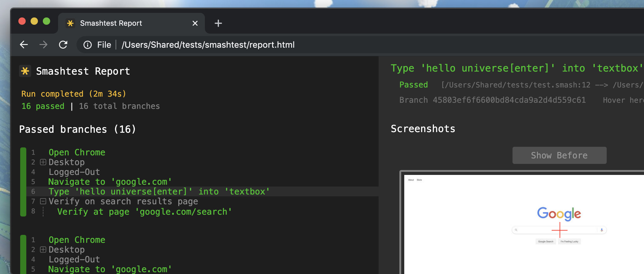Open the site info icon beside File
This screenshot has height=274, width=644.
click(87, 45)
